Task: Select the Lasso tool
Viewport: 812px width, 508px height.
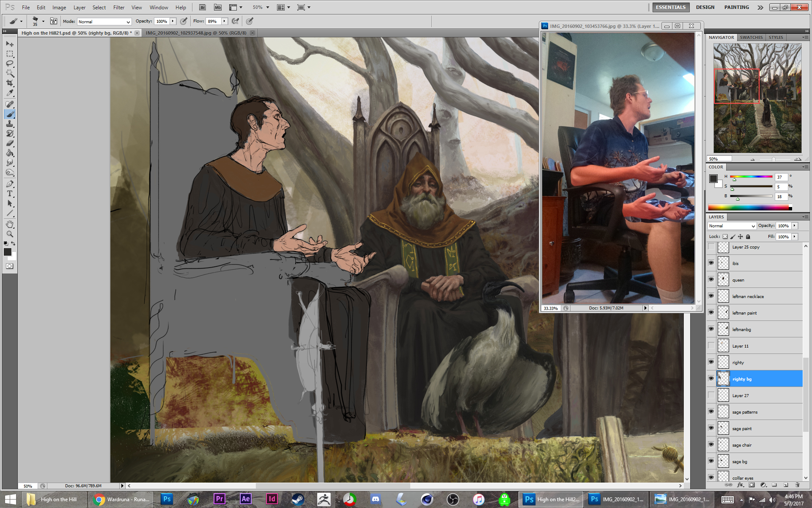Action: tap(10, 63)
